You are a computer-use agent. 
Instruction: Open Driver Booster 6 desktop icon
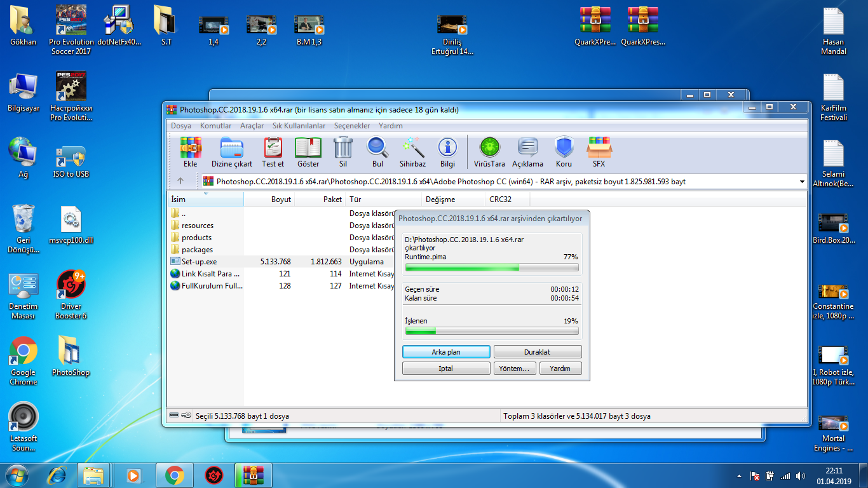point(71,295)
